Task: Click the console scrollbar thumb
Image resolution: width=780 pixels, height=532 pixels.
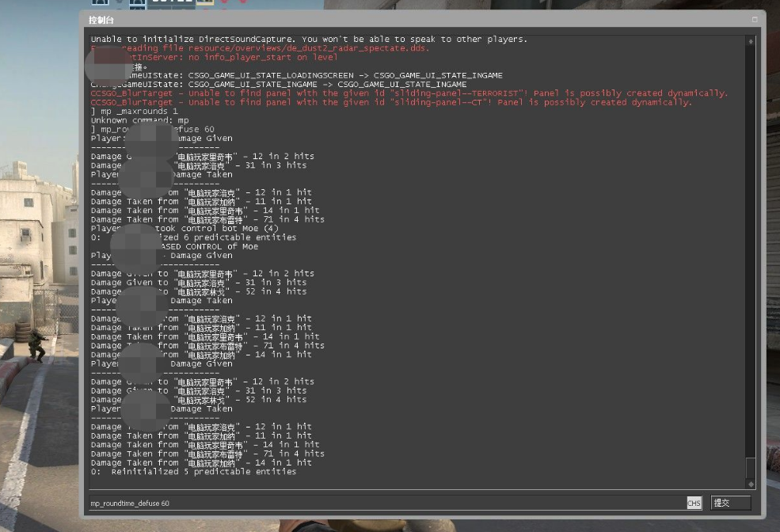Action: coord(751,468)
